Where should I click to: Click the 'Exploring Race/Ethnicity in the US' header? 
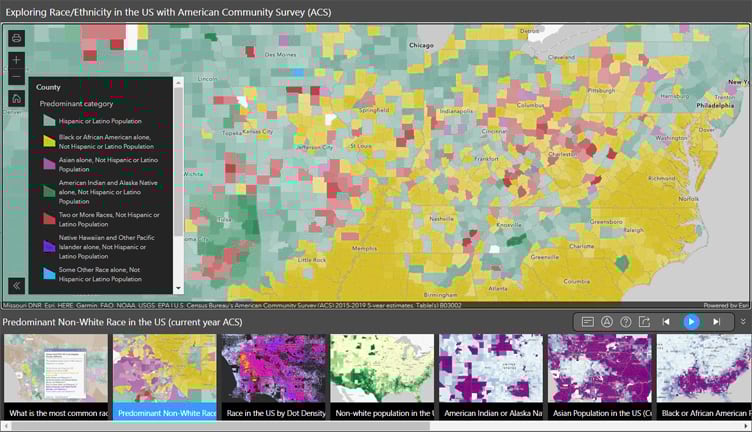tap(168, 12)
